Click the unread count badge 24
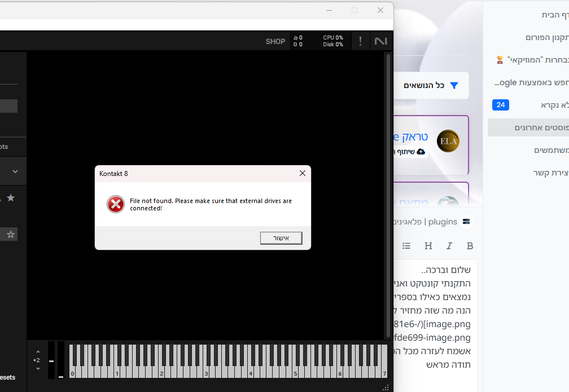The width and height of the screenshot is (569, 392). click(501, 105)
